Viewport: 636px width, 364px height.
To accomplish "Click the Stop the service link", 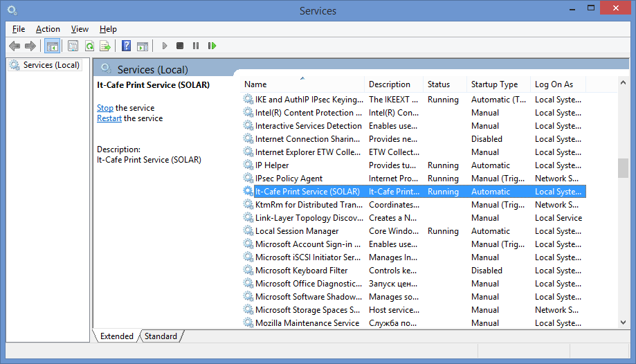I will [105, 108].
